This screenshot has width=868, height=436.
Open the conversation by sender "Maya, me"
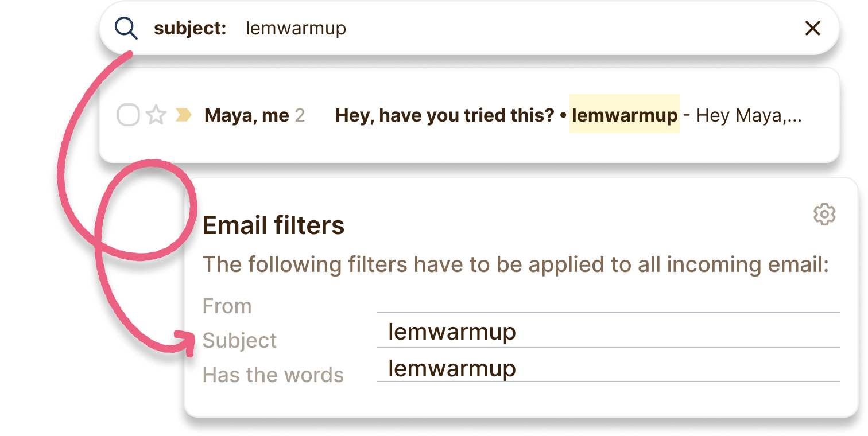coord(247,116)
